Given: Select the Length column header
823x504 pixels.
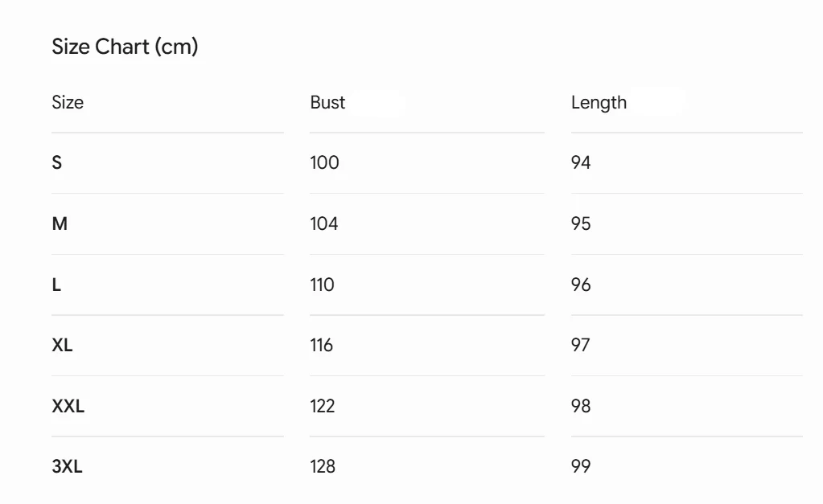Looking at the screenshot, I should [x=599, y=103].
